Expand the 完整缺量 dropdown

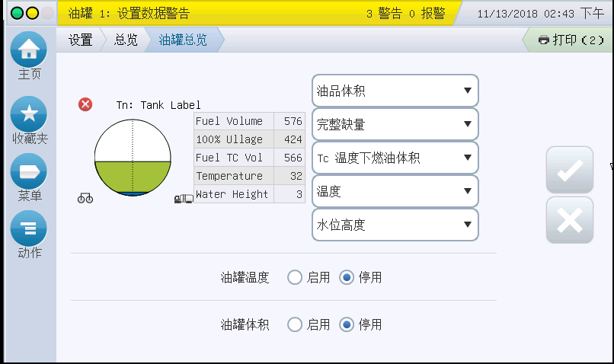point(395,125)
